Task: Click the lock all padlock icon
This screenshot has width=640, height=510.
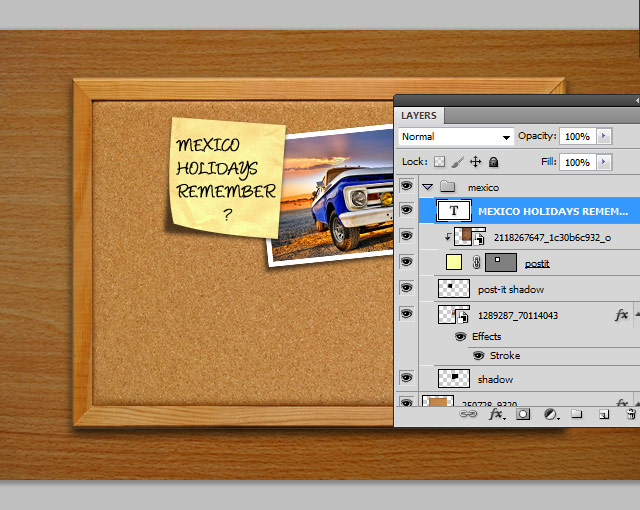Action: 493,162
